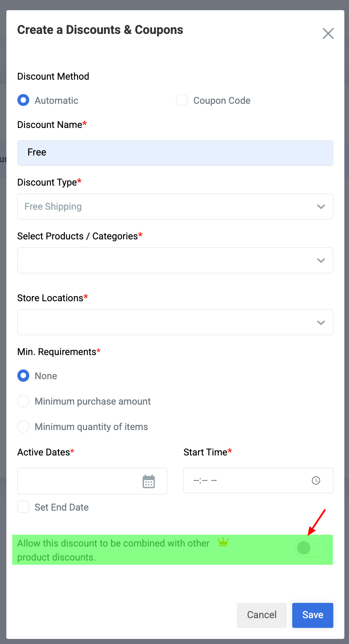
Task: Select the Coupon Code radio button
Action: click(x=182, y=100)
